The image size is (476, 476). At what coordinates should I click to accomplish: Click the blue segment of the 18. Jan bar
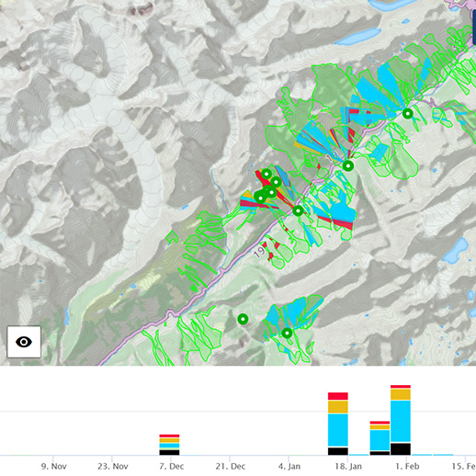coord(338,430)
